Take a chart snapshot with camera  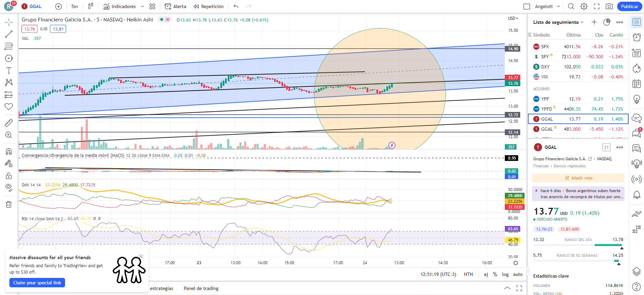[609, 6]
